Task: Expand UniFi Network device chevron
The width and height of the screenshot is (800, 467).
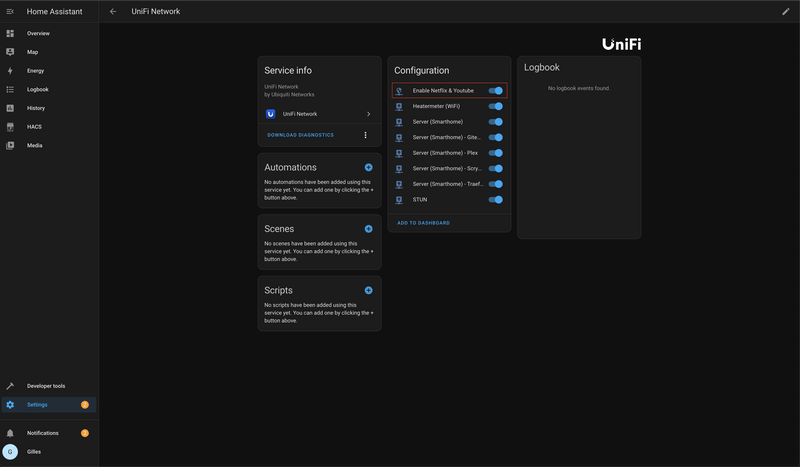Action: tap(368, 114)
